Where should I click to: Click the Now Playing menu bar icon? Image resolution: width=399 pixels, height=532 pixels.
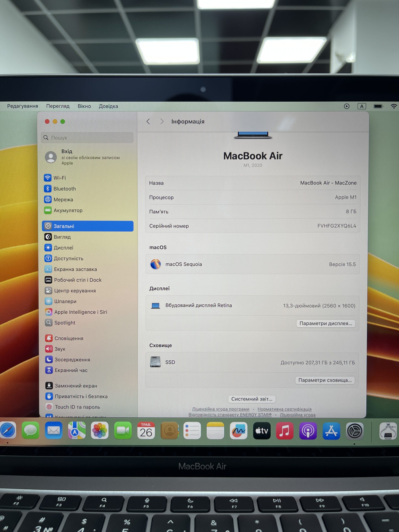coord(347,106)
